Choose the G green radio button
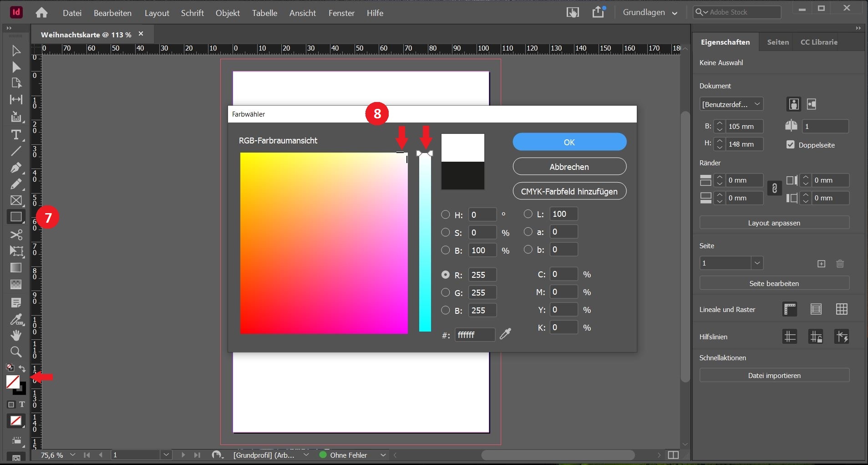The width and height of the screenshot is (868, 465). pyautogui.click(x=446, y=292)
